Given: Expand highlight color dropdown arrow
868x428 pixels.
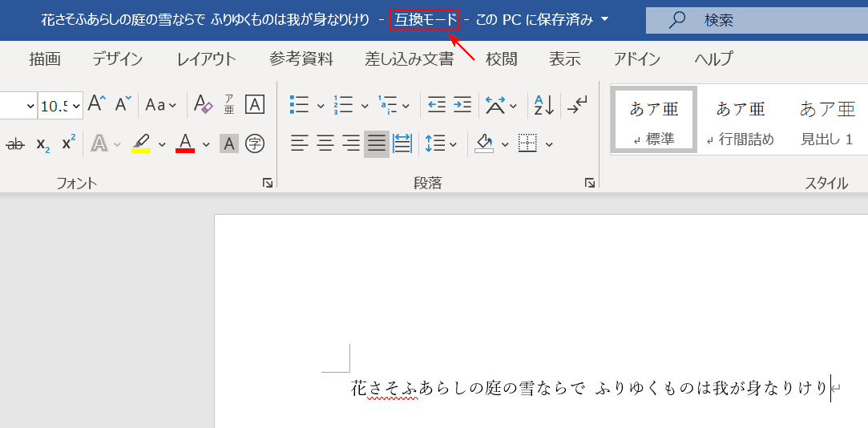Looking at the screenshot, I should 162,144.
